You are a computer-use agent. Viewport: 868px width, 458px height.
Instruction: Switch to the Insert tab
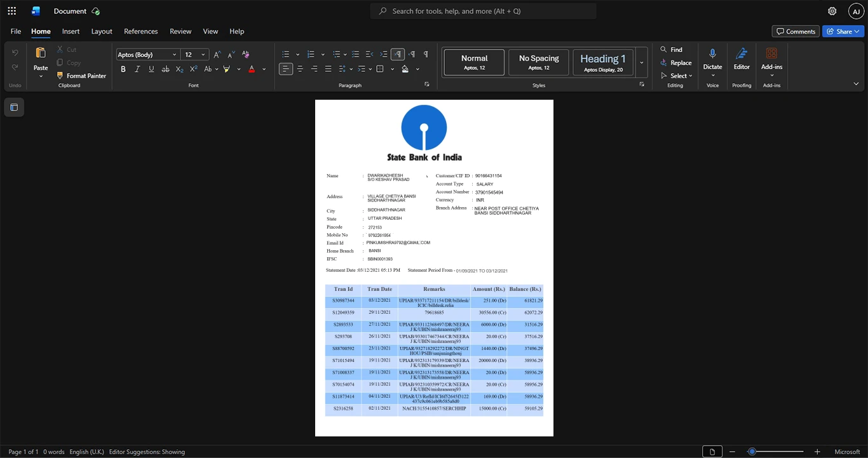[71, 31]
